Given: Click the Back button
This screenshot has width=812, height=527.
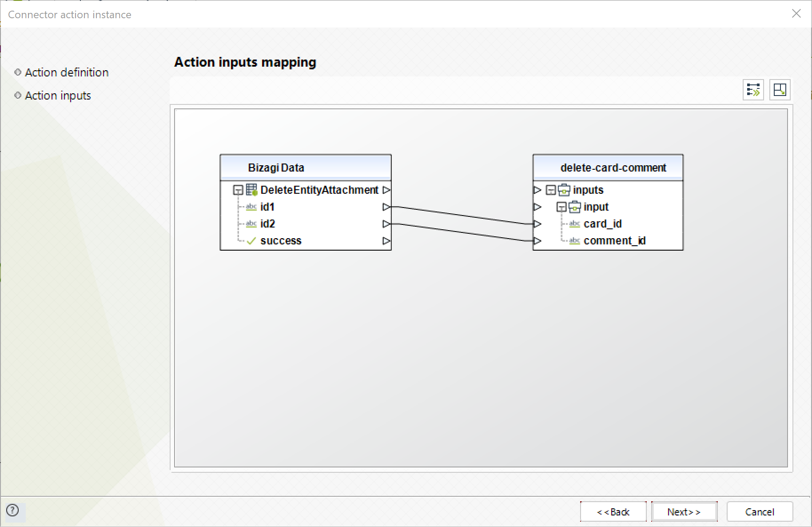Looking at the screenshot, I should pos(613,511).
